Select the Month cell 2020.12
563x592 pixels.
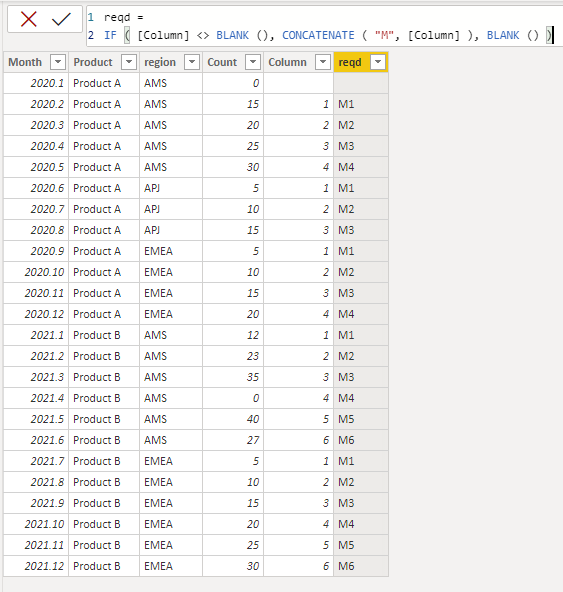tap(36, 314)
